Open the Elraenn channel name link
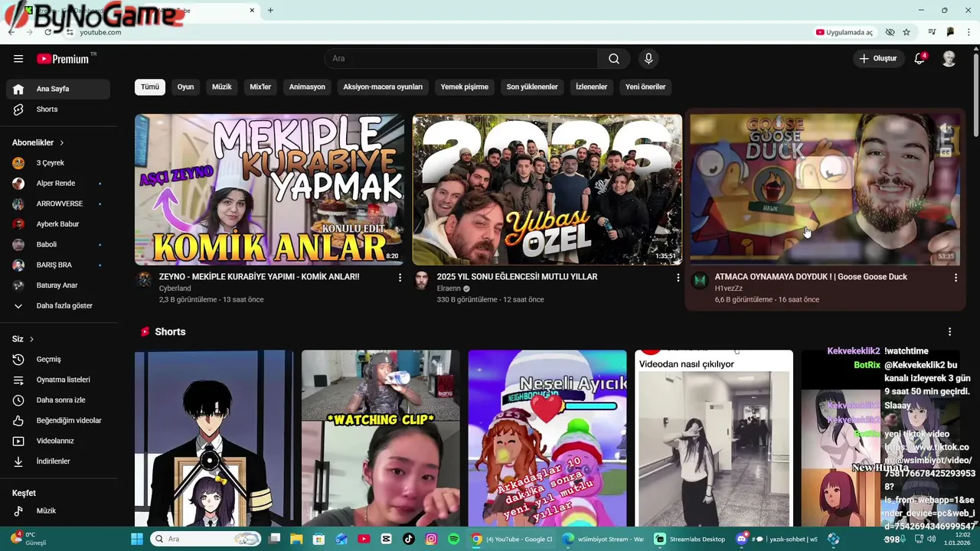This screenshot has height=551, width=980. (x=449, y=289)
